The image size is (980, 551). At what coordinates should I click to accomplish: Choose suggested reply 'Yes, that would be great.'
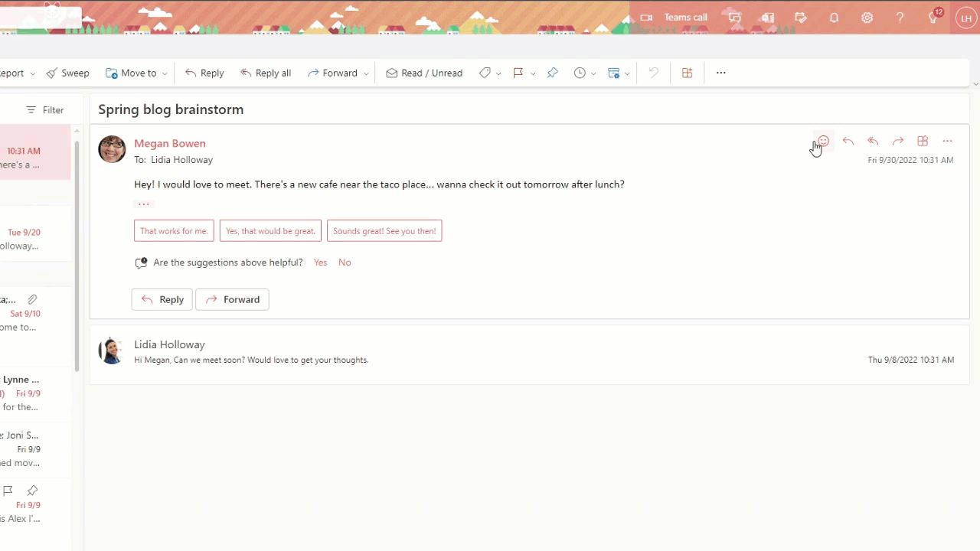[270, 231]
